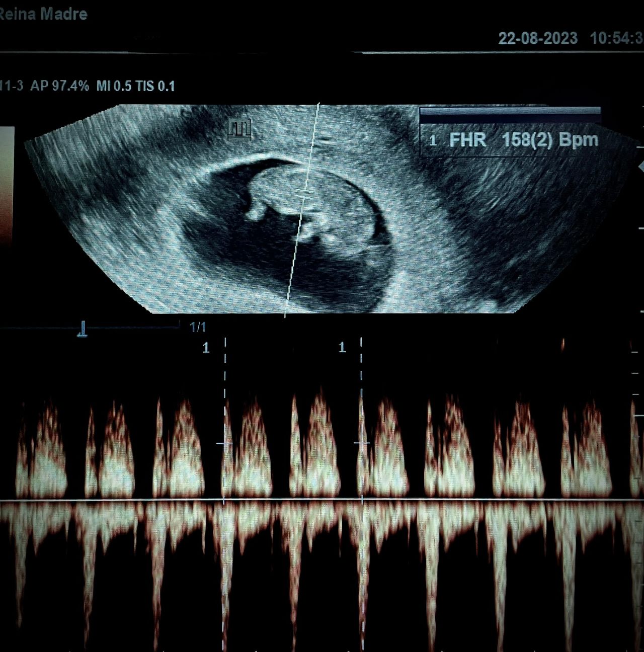Click the first caliper cross on the waveform
Screen dimensions: 644x652
(224, 443)
